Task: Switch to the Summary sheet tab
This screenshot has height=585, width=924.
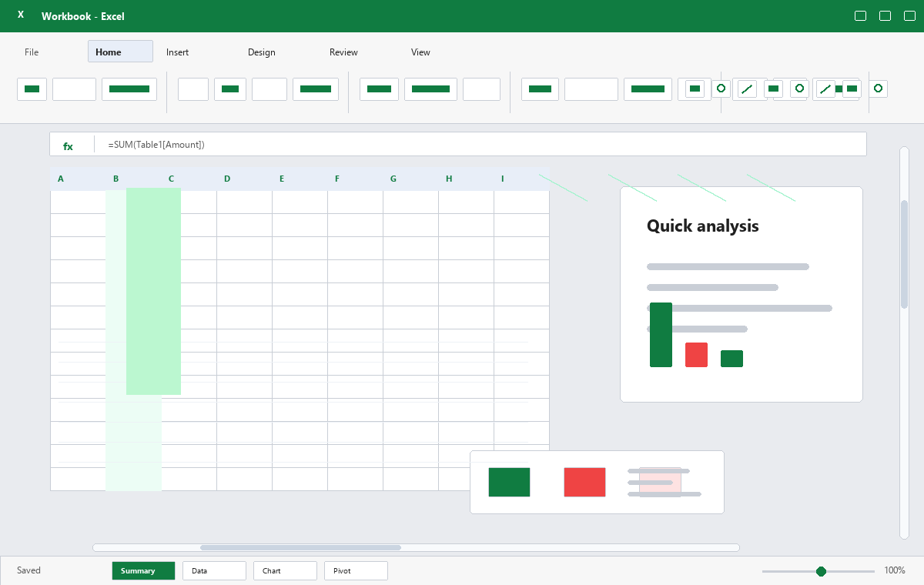Action: tap(143, 570)
